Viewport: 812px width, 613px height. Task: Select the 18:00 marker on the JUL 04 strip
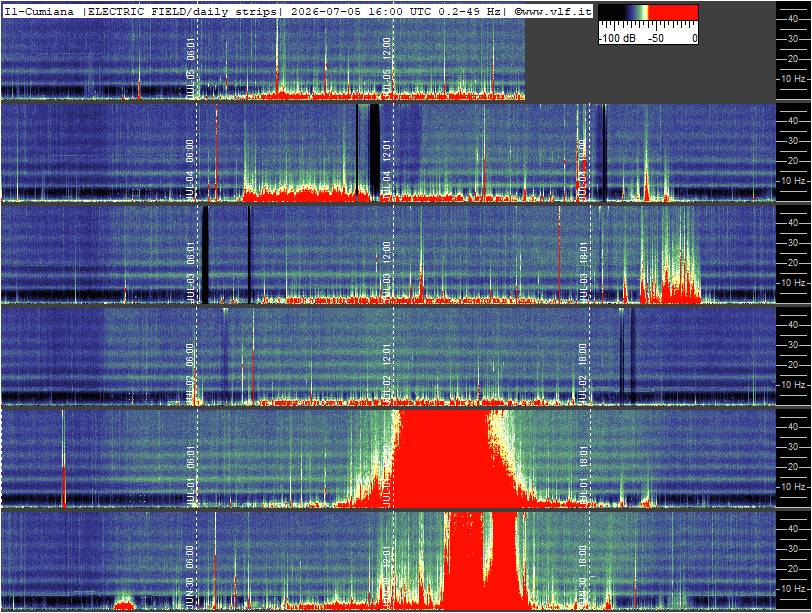pyautogui.click(x=583, y=152)
